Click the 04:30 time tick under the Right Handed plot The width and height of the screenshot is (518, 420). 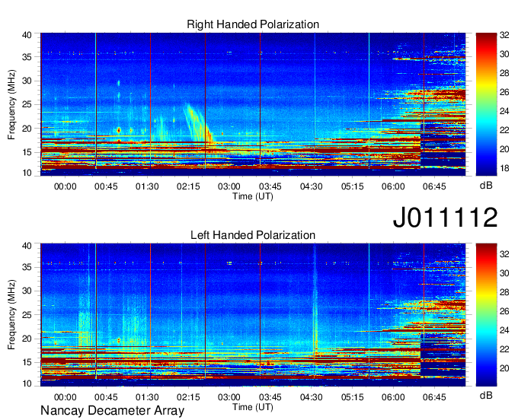tap(312, 186)
